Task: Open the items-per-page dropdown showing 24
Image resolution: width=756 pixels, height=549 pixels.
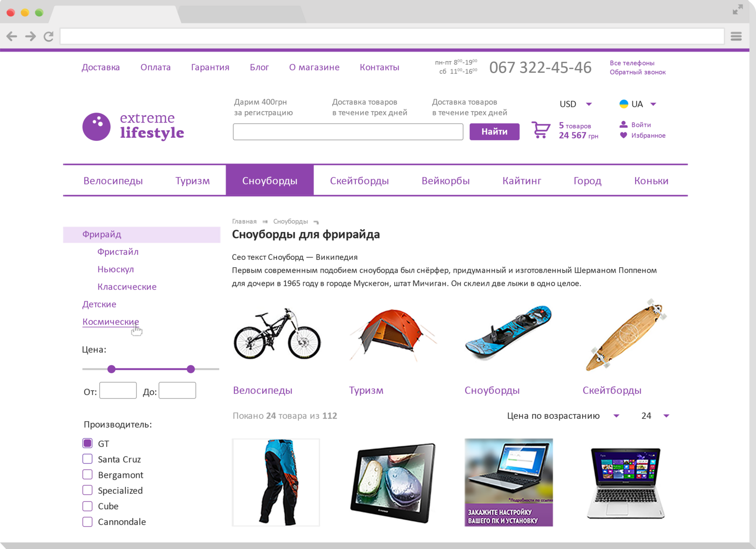Action: coord(655,416)
